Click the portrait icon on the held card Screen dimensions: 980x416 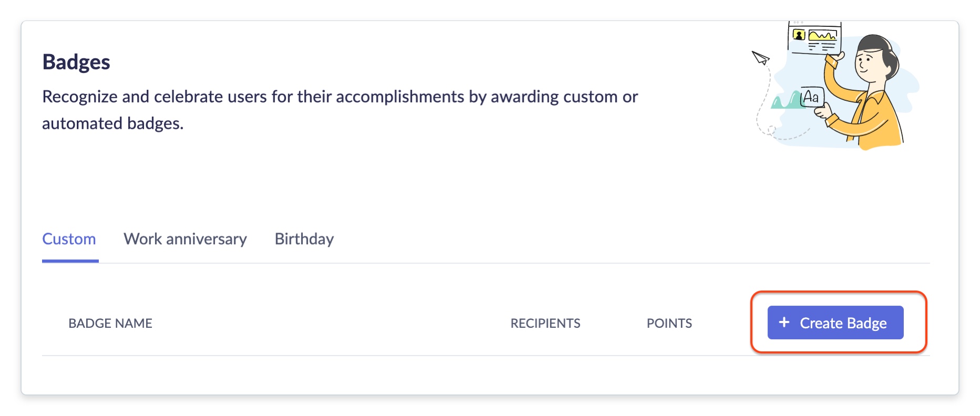click(799, 35)
